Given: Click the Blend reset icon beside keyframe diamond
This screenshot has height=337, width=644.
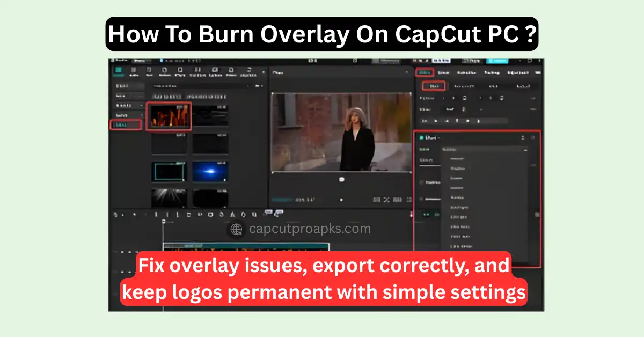Looking at the screenshot, I should coord(523,138).
